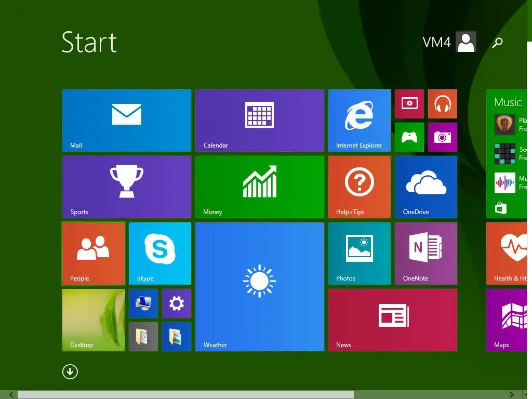This screenshot has height=399, width=532.
Task: Open the Health & Fitness tile
Action: point(507,254)
